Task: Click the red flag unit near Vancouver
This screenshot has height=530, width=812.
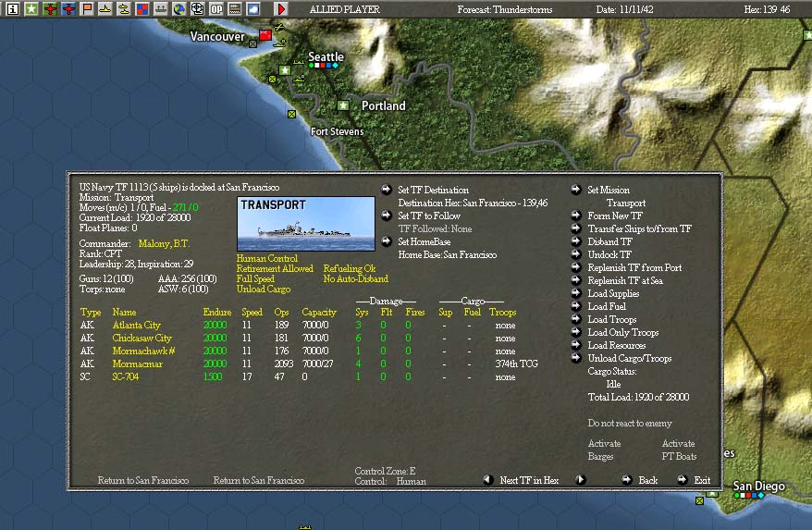Action: click(x=265, y=35)
